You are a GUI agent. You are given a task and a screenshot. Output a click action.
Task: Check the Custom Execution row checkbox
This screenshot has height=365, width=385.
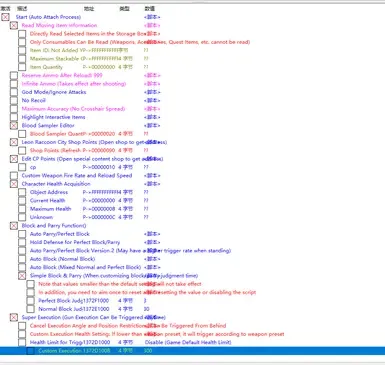click(x=30, y=351)
